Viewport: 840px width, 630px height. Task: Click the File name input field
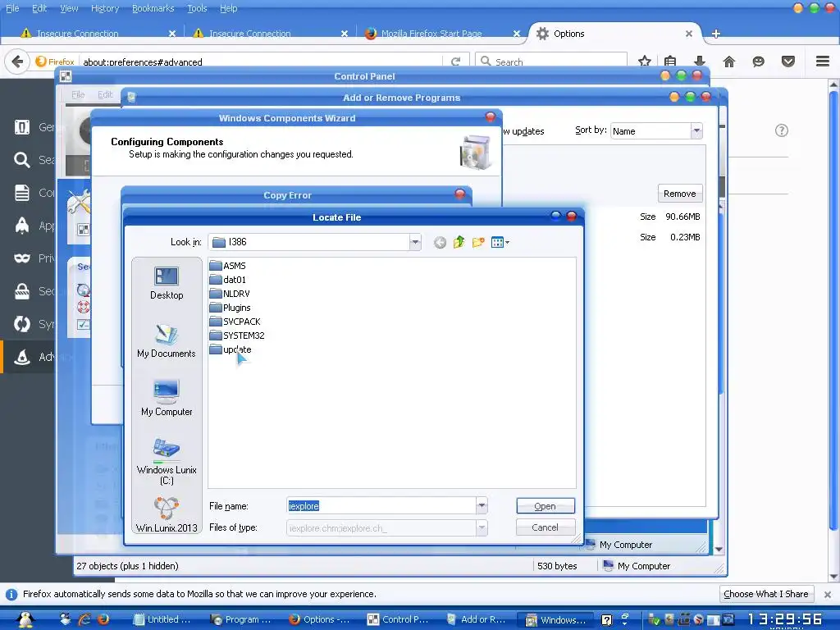pyautogui.click(x=381, y=505)
